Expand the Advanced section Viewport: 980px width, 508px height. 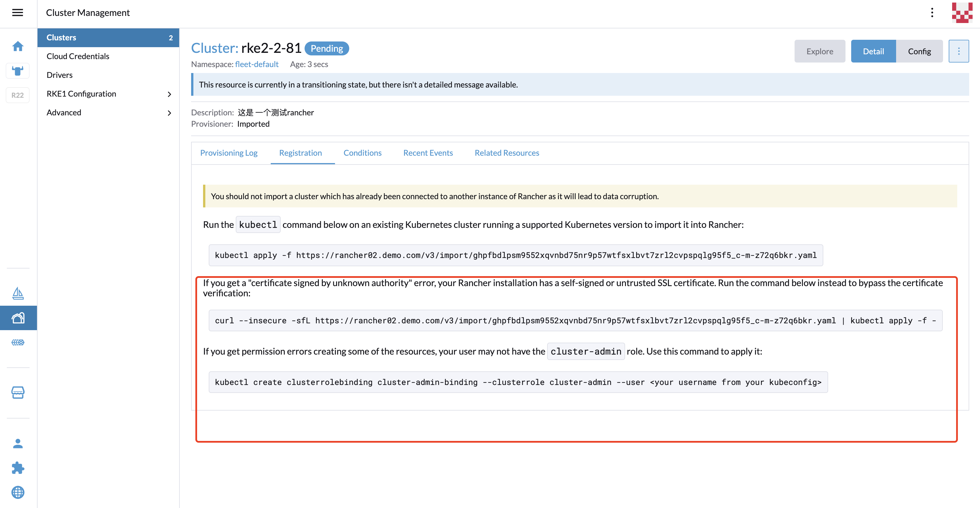[108, 113]
